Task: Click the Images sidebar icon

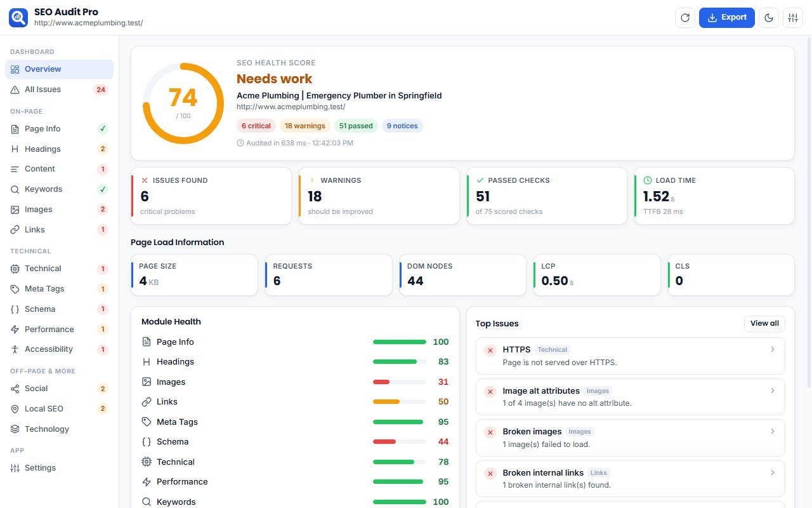Action: 15,210
